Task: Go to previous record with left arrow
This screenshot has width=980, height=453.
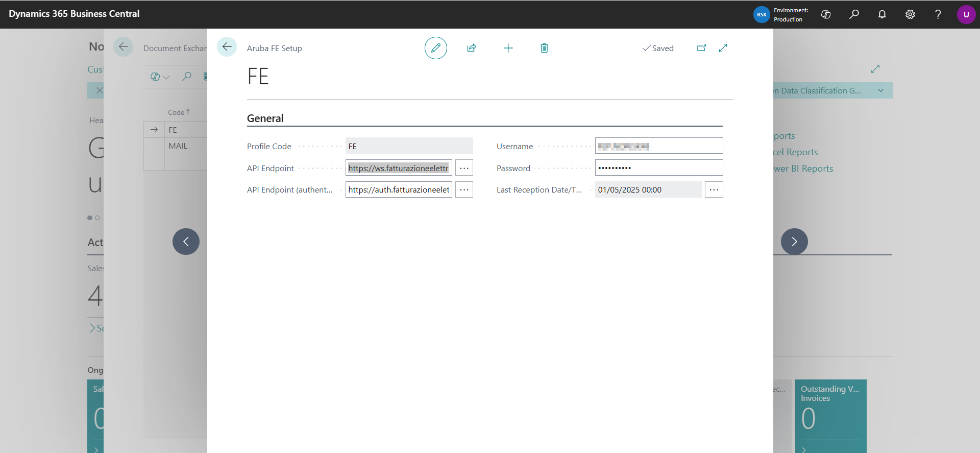Action: (186, 242)
